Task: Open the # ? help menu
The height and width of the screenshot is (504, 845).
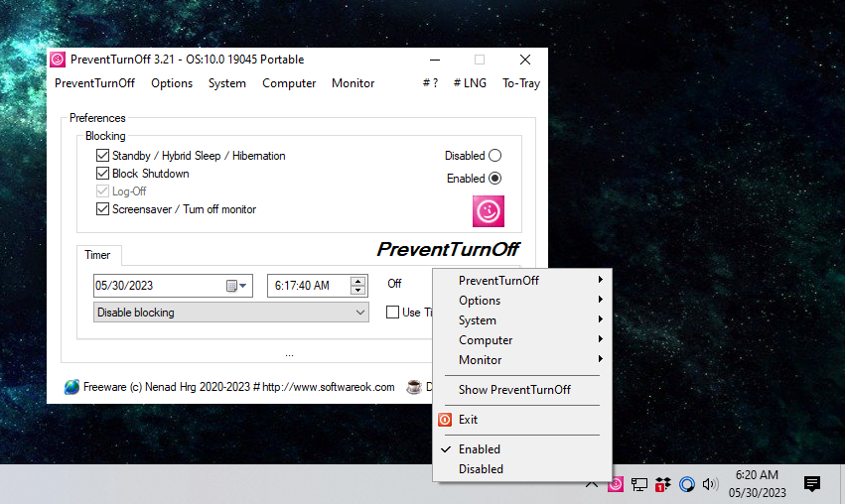Action: click(x=430, y=83)
